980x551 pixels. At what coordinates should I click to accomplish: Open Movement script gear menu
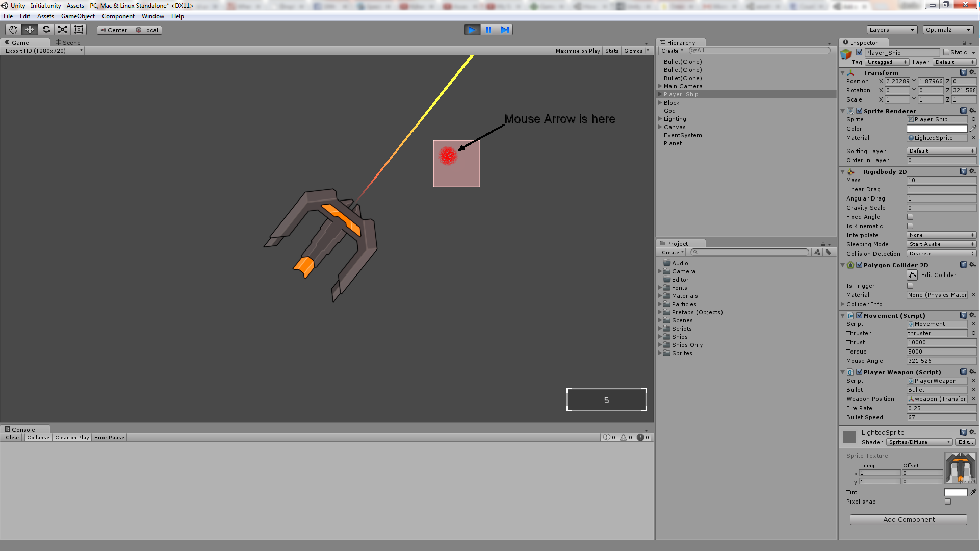point(972,315)
